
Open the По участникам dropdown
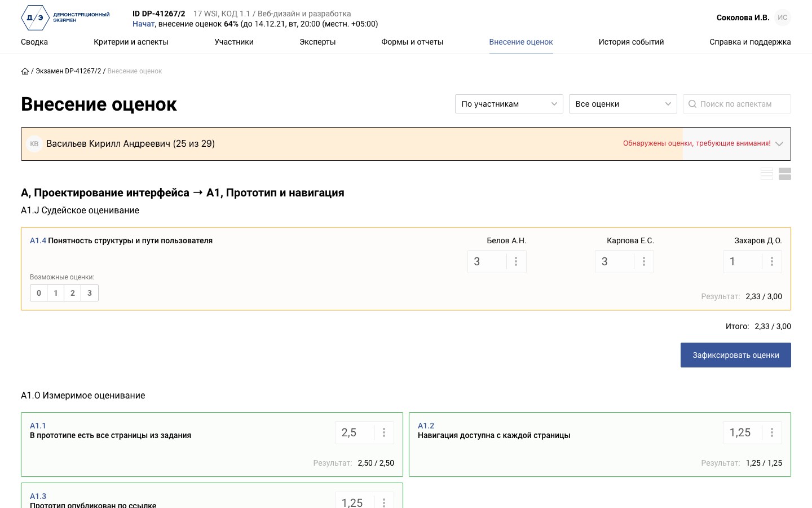coord(509,104)
